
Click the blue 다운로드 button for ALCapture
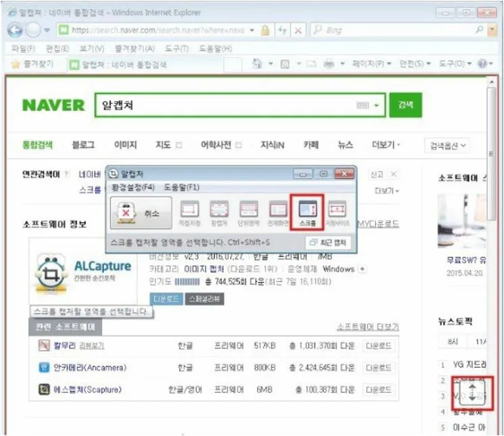coord(166,299)
